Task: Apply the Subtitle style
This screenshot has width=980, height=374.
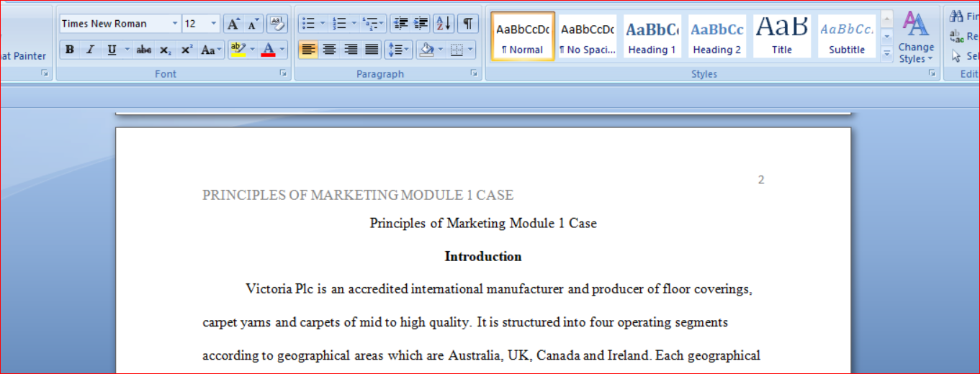Action: 847,36
